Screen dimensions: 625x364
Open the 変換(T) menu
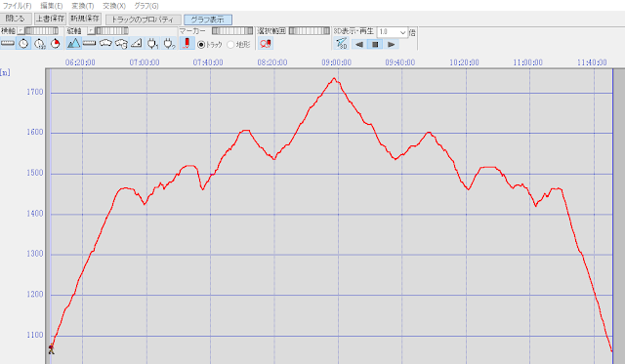tap(82, 6)
